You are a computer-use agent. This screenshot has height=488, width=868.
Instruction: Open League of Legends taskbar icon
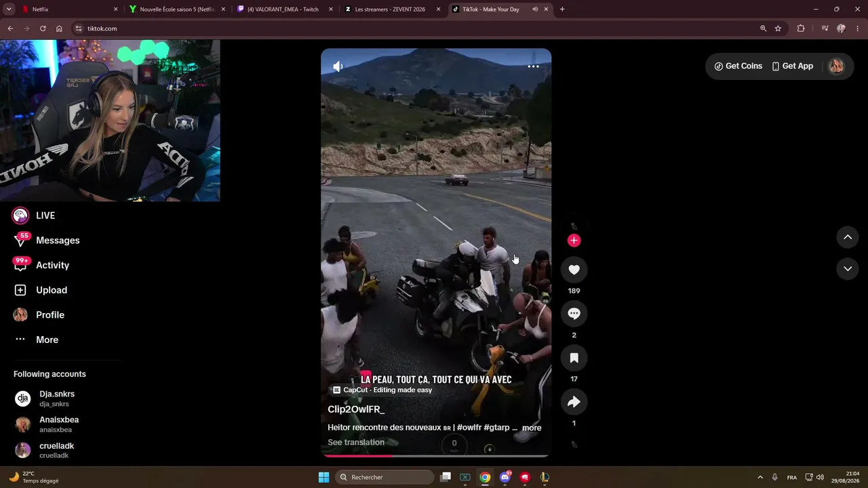pos(545,477)
